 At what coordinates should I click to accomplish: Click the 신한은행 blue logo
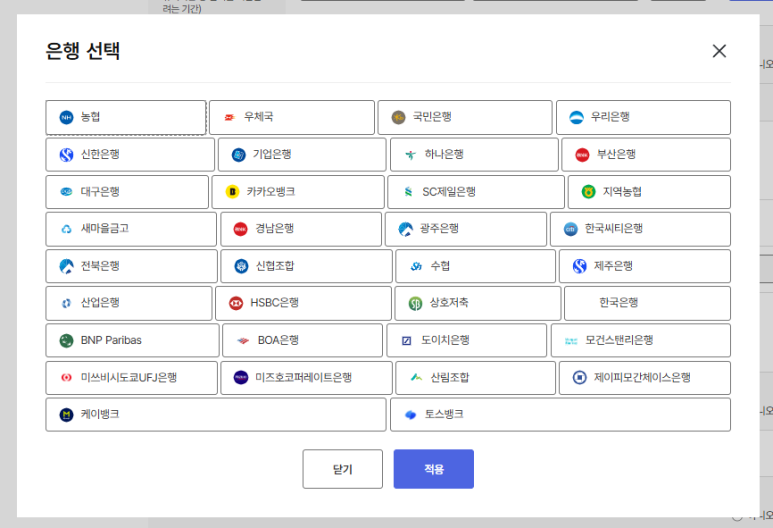coord(66,155)
